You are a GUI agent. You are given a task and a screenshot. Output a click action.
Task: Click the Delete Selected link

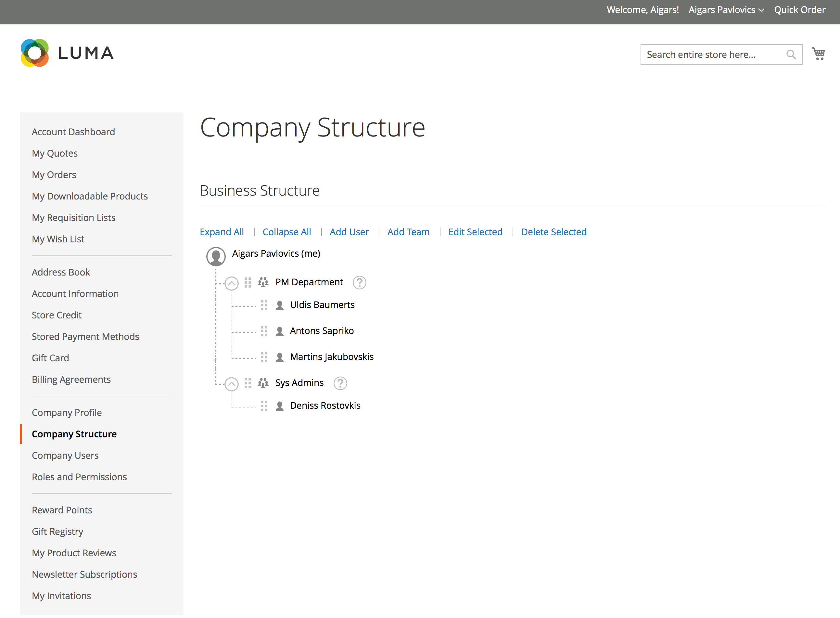point(554,232)
